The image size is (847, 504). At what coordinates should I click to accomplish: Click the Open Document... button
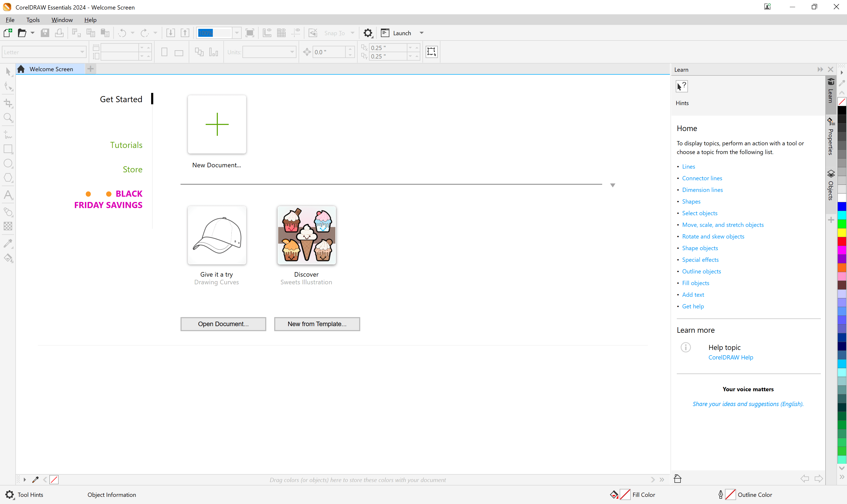point(223,324)
